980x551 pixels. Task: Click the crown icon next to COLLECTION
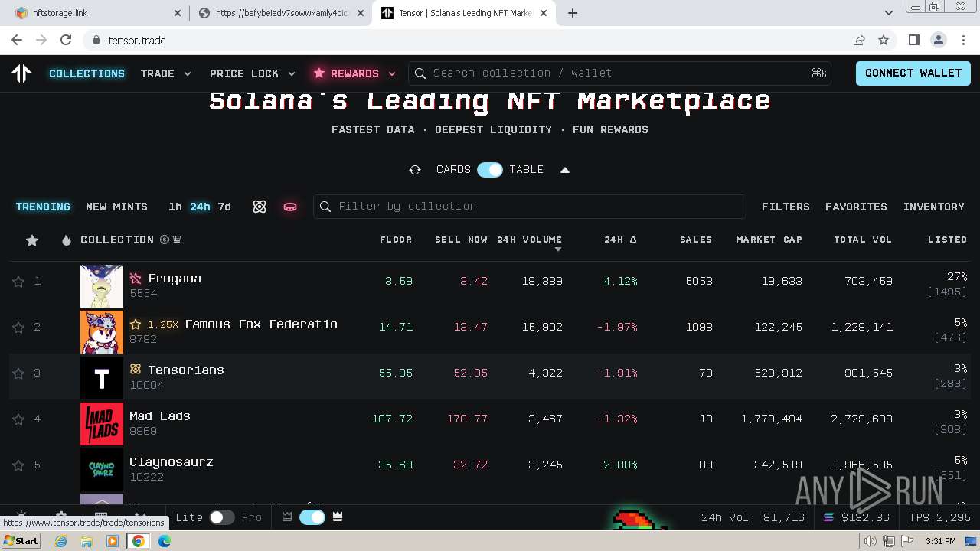[x=177, y=240]
